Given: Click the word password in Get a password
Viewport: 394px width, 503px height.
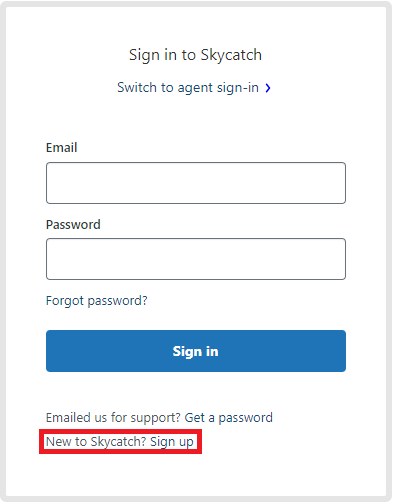Looking at the screenshot, I should (x=246, y=418).
